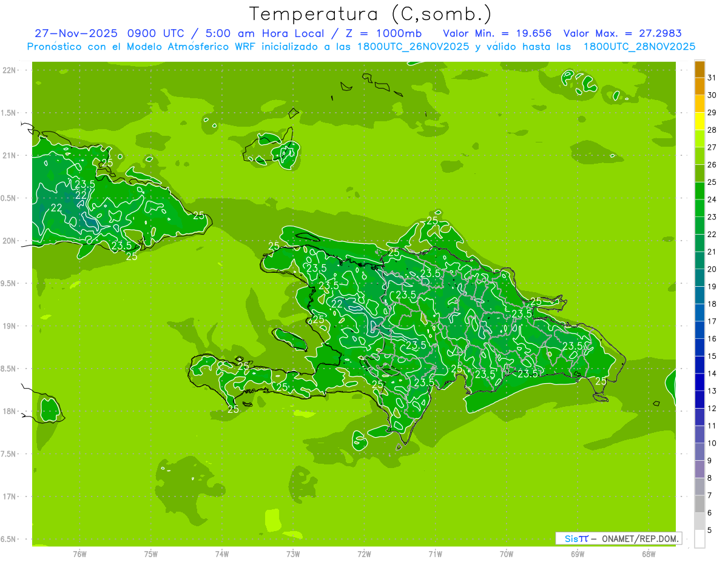Screen dimensions: 728x562
Task: Click the purple legend swatch between 8 and 9
Action: (x=699, y=469)
